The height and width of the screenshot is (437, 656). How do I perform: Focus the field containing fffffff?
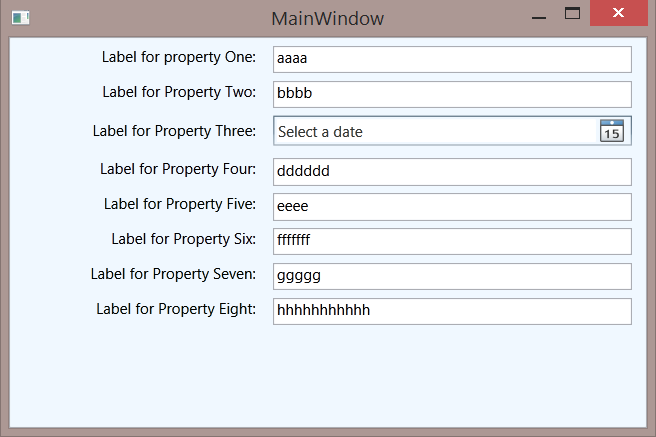452,241
